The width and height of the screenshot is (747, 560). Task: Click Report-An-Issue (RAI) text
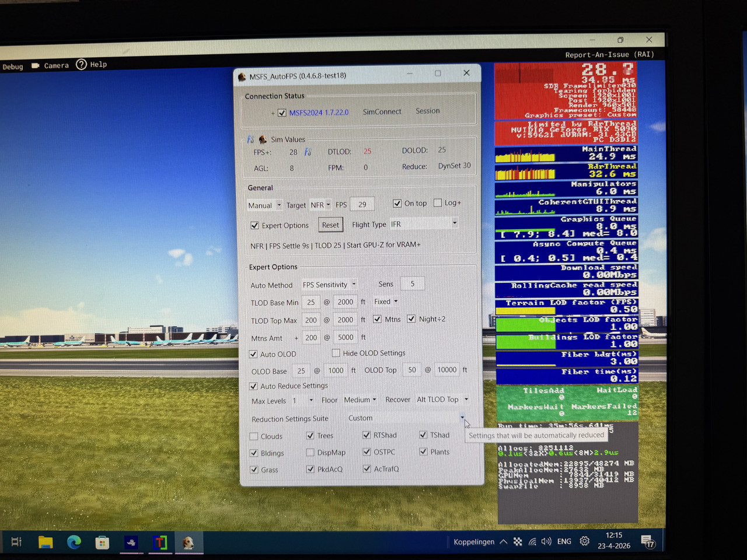coord(610,54)
